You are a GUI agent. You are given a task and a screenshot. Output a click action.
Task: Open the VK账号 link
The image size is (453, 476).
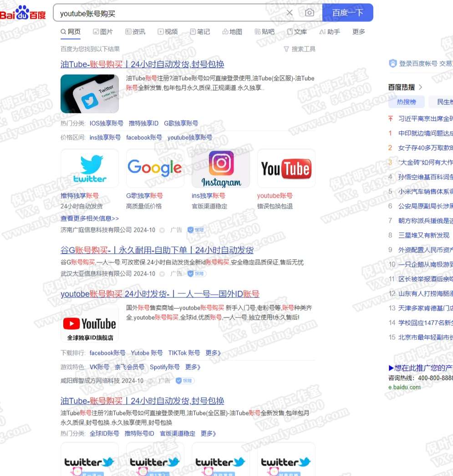click(x=99, y=367)
